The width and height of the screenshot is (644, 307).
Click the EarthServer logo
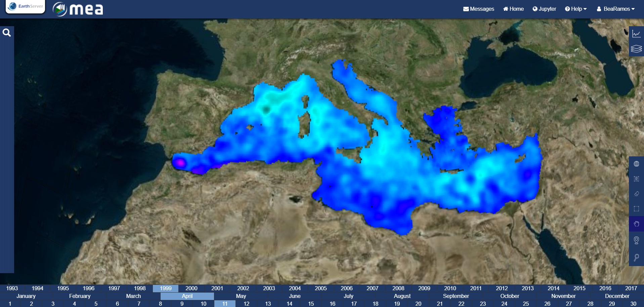tap(26, 6)
